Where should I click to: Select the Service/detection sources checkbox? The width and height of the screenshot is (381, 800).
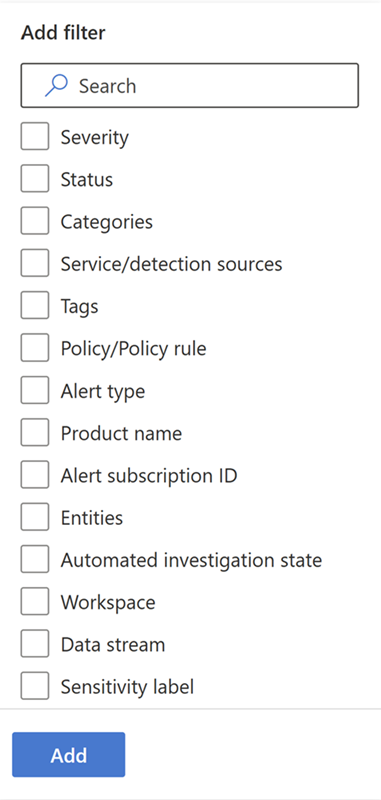(x=35, y=263)
